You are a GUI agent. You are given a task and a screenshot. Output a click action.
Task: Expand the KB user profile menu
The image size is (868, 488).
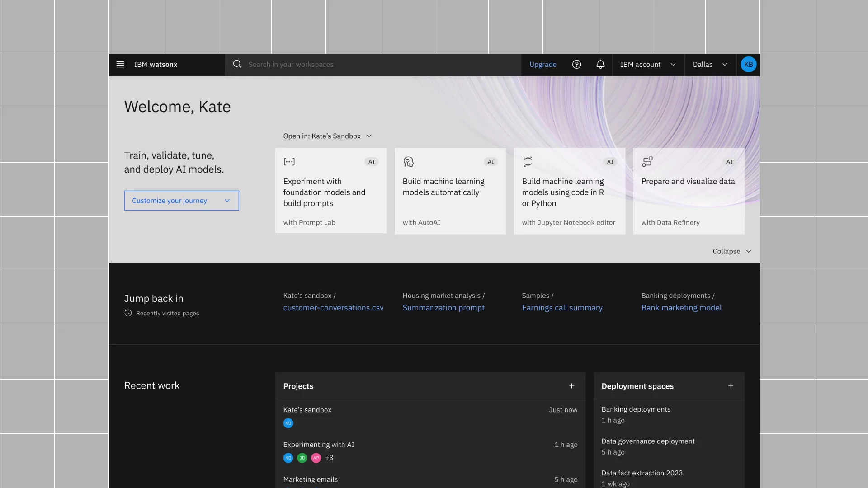click(x=748, y=64)
